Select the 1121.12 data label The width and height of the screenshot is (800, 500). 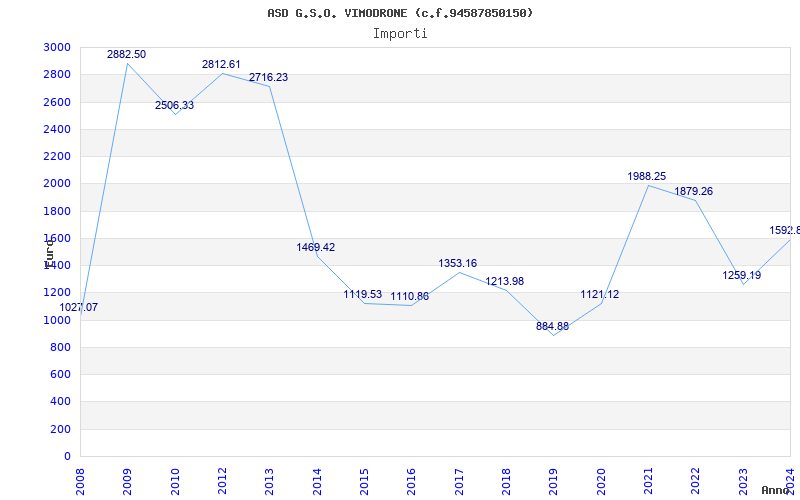599,294
